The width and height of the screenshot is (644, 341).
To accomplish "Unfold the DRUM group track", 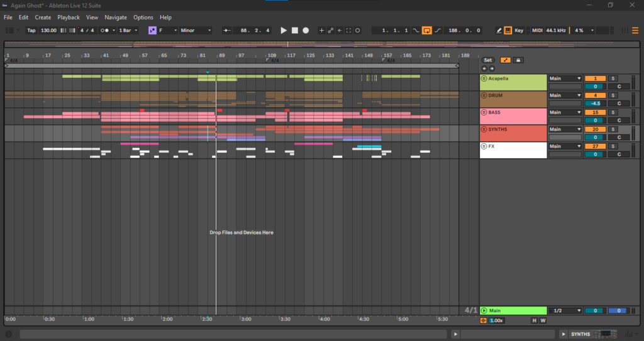I will [484, 95].
